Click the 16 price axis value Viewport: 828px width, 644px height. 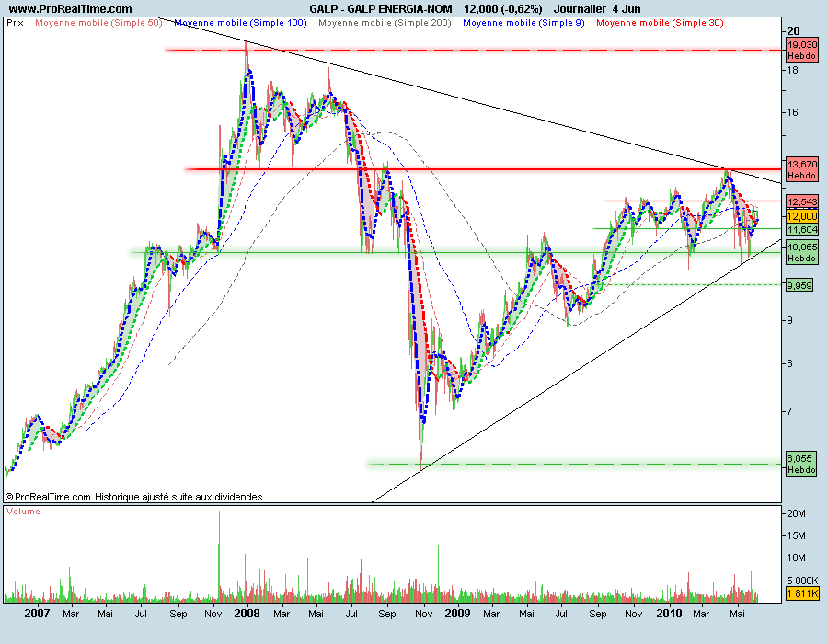tap(793, 112)
